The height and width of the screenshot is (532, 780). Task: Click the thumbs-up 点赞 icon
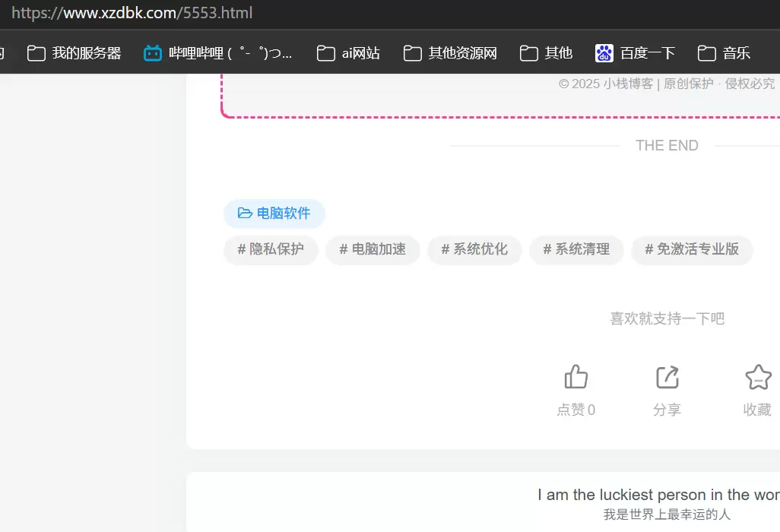point(576,377)
